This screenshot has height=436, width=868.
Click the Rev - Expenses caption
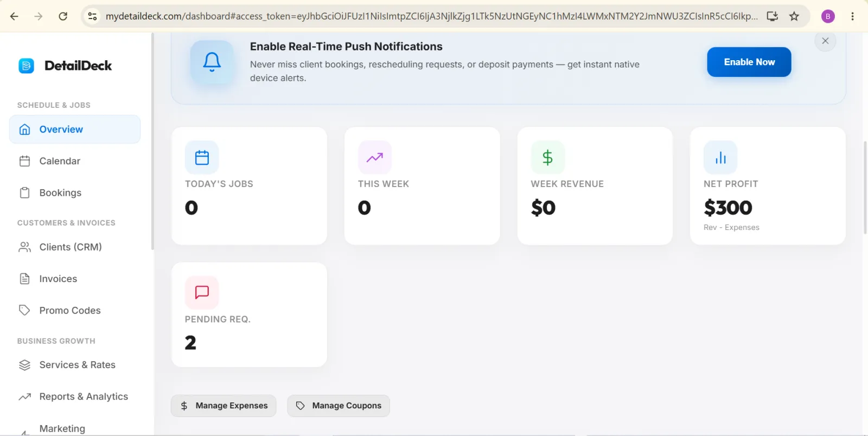(731, 227)
